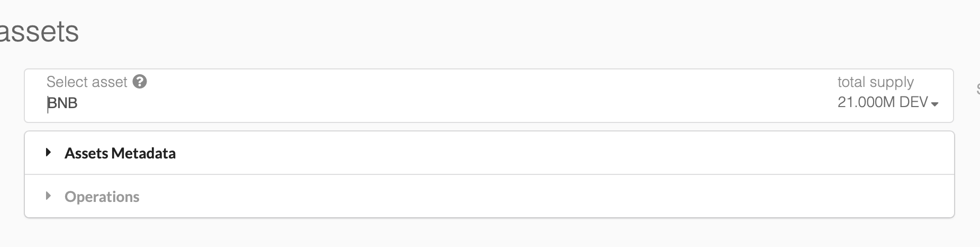
Task: Click the Select asset label
Action: point(87,82)
